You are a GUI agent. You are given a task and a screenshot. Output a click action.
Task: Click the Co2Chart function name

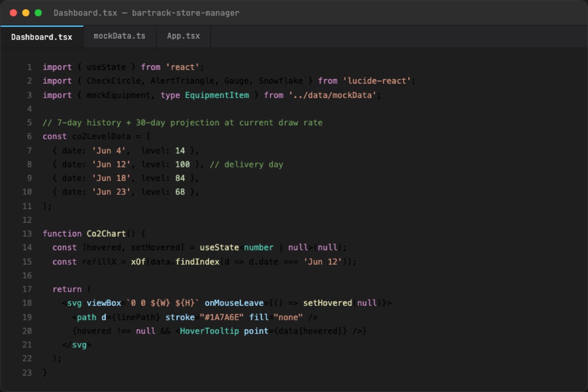(106, 234)
